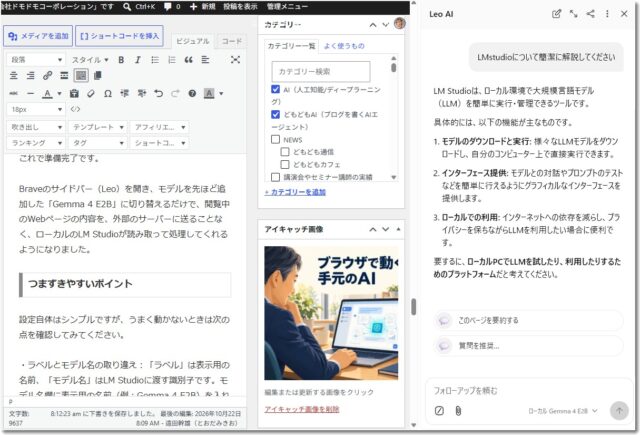Apply the text color A button
The image size is (640, 435).
(47, 93)
